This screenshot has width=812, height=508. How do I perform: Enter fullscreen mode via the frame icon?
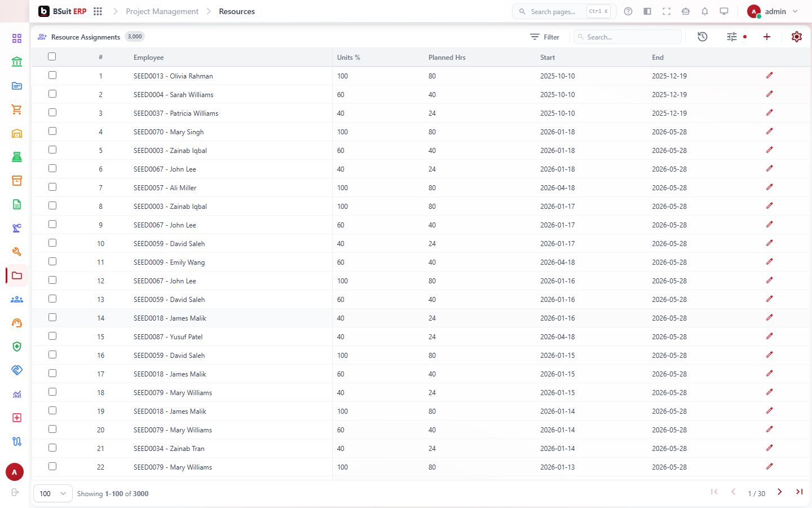[x=667, y=11]
